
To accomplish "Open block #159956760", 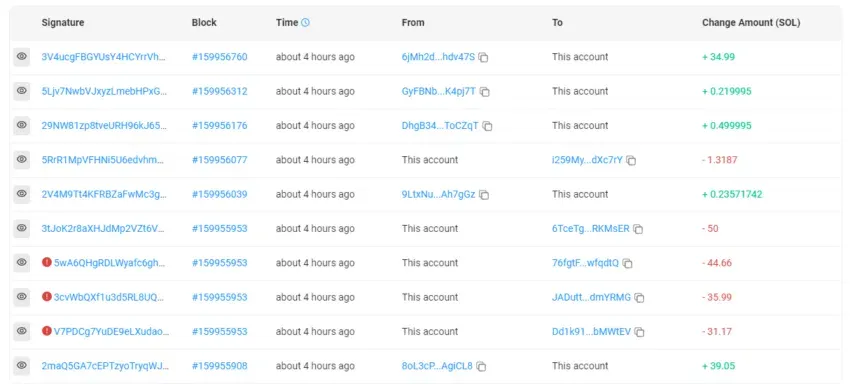I will pos(220,57).
